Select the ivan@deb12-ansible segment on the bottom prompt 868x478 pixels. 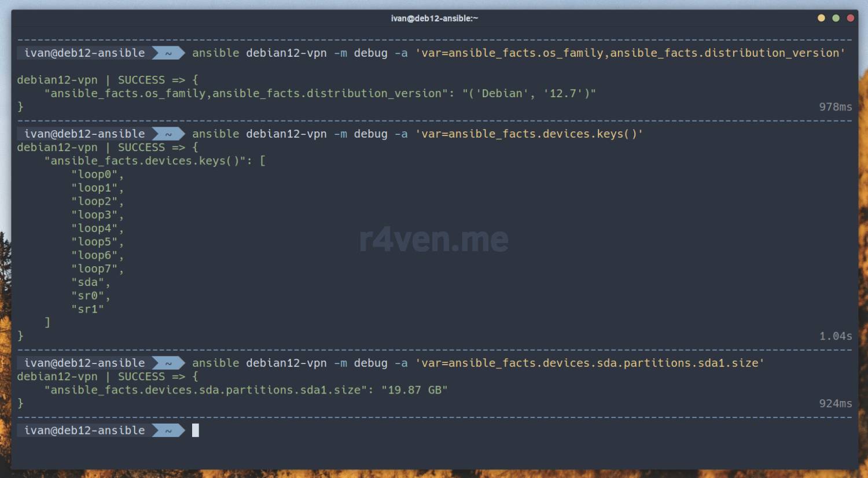pos(84,431)
